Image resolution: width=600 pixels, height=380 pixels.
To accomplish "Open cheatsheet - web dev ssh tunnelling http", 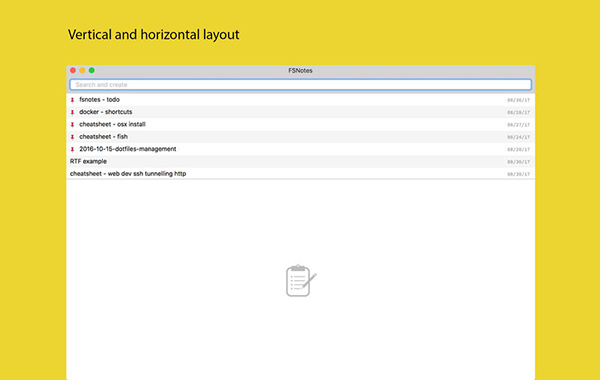I will pyautogui.click(x=300, y=174).
